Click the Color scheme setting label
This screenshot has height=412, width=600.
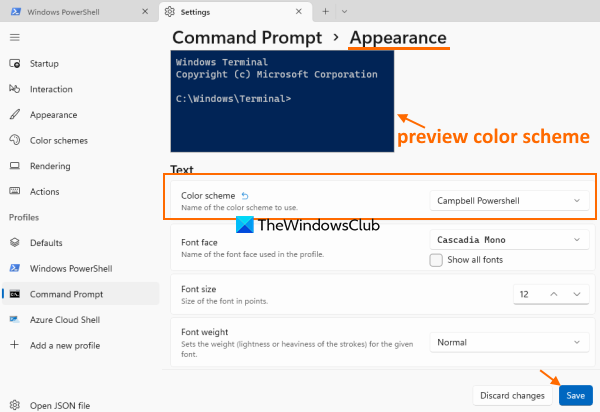point(208,196)
